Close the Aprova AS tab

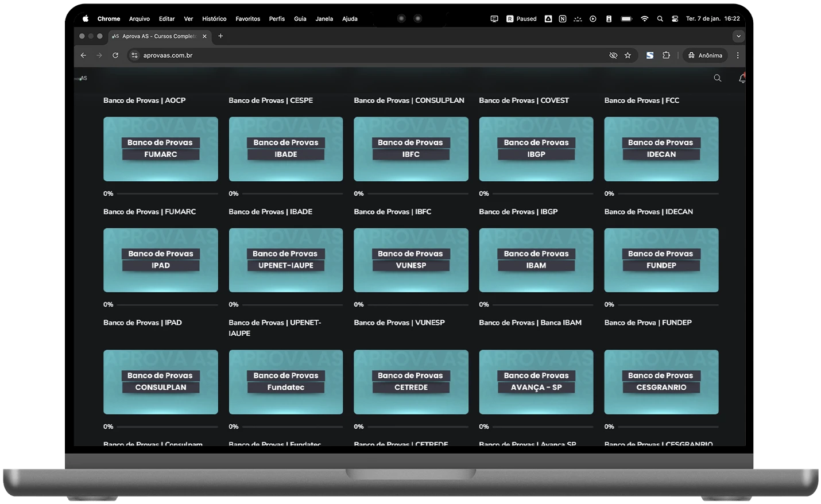(204, 36)
